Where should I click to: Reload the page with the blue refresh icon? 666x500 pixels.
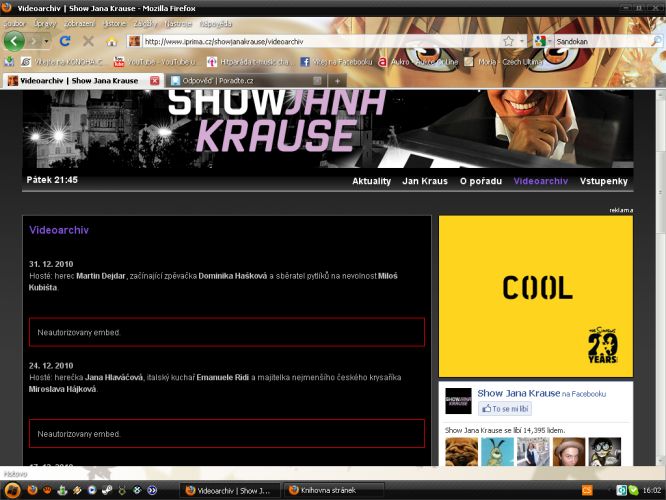point(65,41)
